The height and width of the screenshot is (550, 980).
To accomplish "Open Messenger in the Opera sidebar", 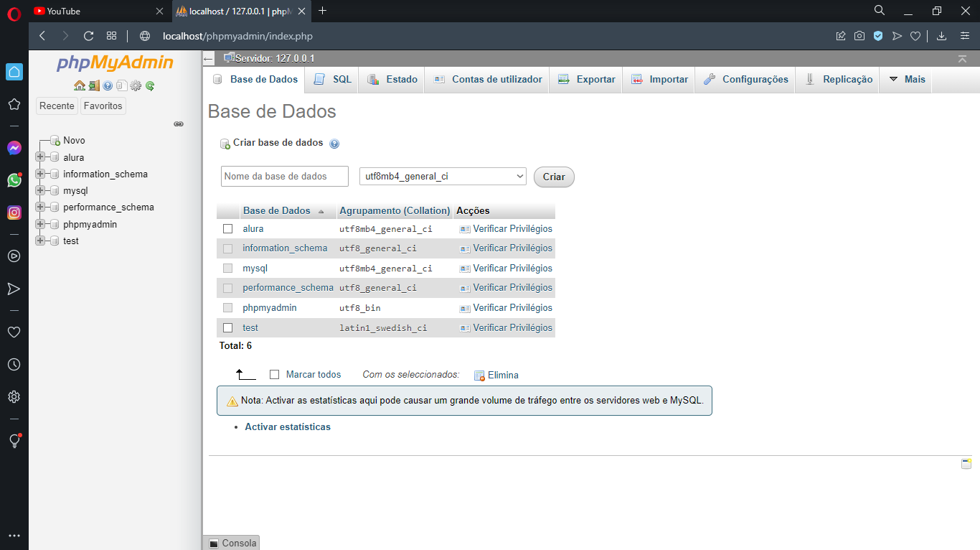I will [x=14, y=148].
